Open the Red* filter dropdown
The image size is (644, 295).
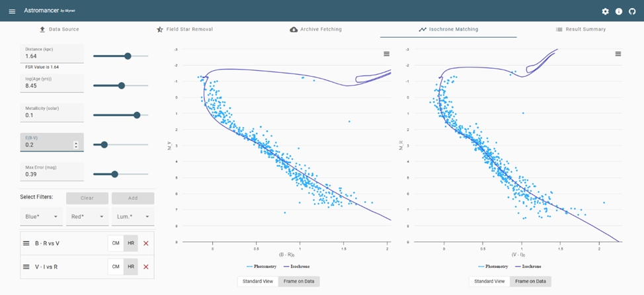pyautogui.click(x=87, y=216)
